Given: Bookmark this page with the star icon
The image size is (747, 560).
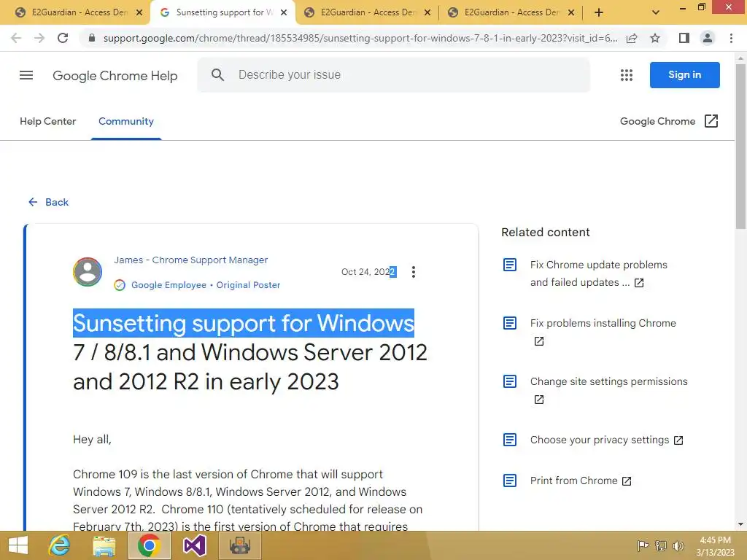Looking at the screenshot, I should 655,38.
